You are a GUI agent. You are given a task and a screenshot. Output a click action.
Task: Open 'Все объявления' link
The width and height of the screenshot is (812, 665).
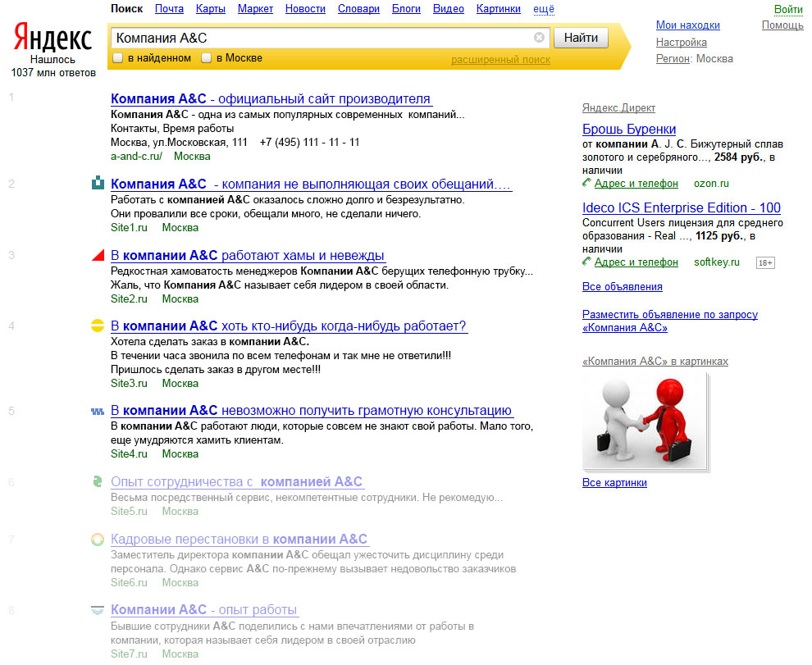[622, 286]
